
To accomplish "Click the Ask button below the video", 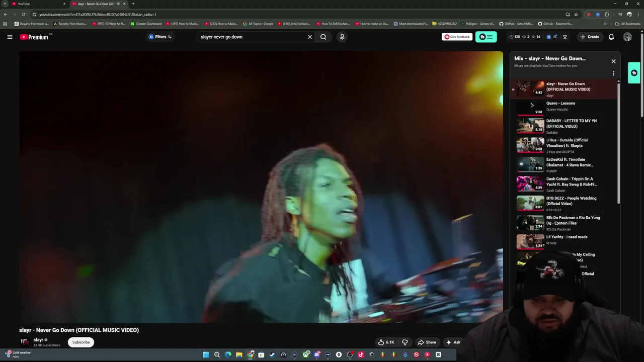I will pos(453,342).
